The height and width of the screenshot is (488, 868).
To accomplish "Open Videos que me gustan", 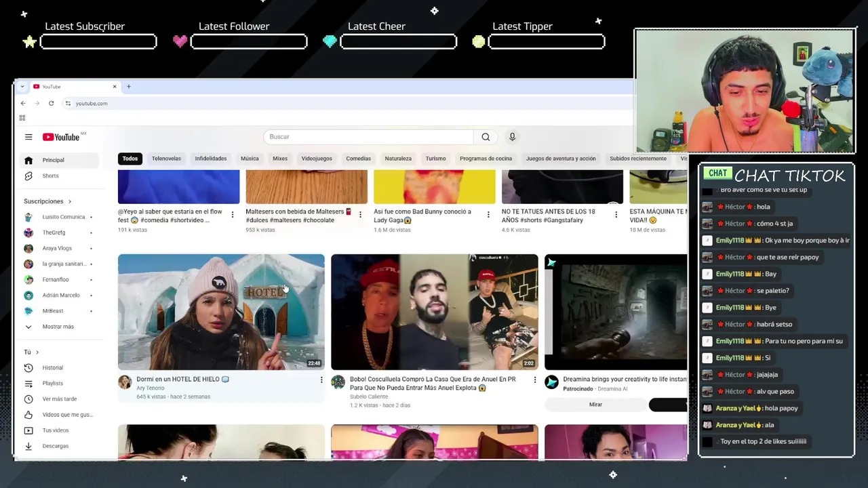I will [x=60, y=415].
